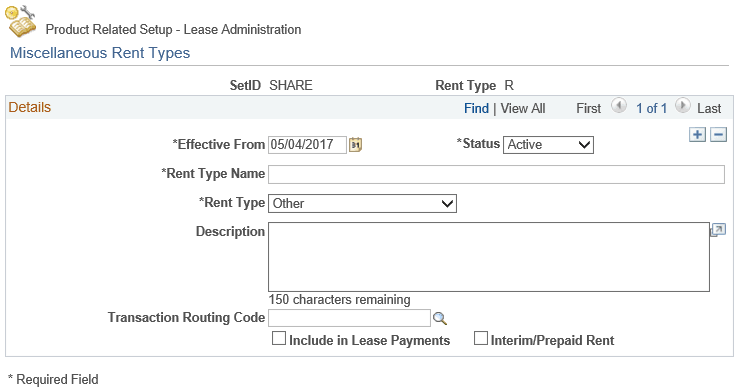The height and width of the screenshot is (392, 737).
Task: Go to Last row
Action: [709, 109]
